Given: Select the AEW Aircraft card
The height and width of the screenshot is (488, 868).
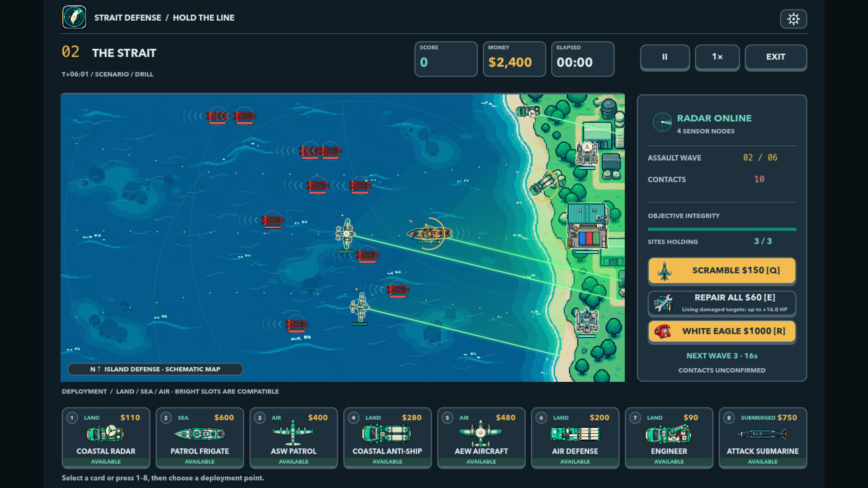Looking at the screenshot, I should (481, 438).
